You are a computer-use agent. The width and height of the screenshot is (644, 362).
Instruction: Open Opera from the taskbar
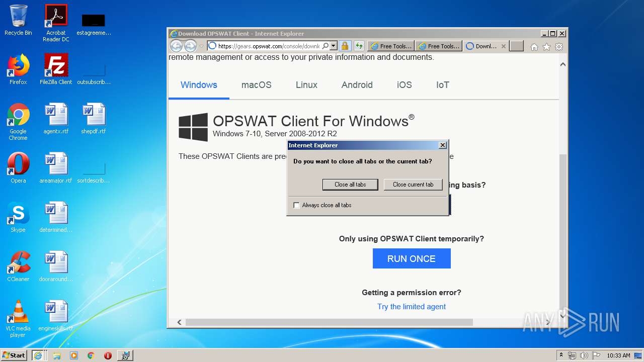(108, 355)
